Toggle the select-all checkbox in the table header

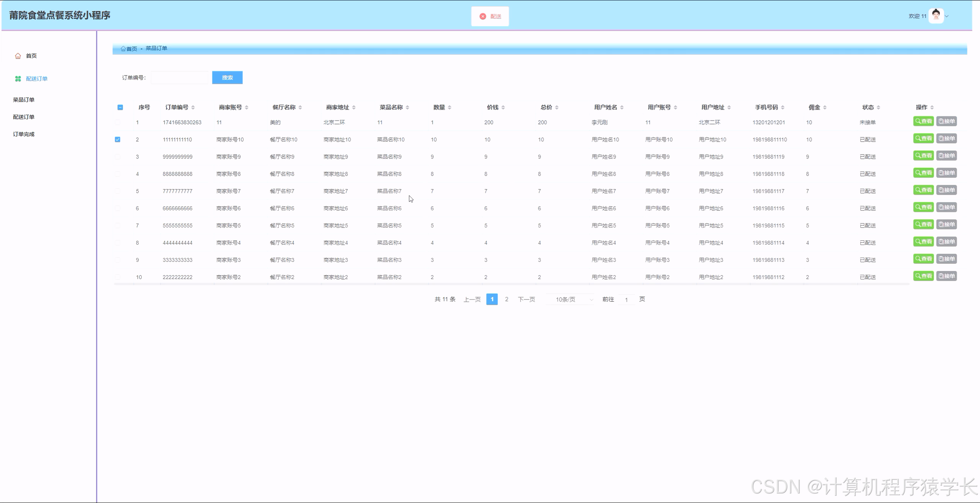(120, 108)
